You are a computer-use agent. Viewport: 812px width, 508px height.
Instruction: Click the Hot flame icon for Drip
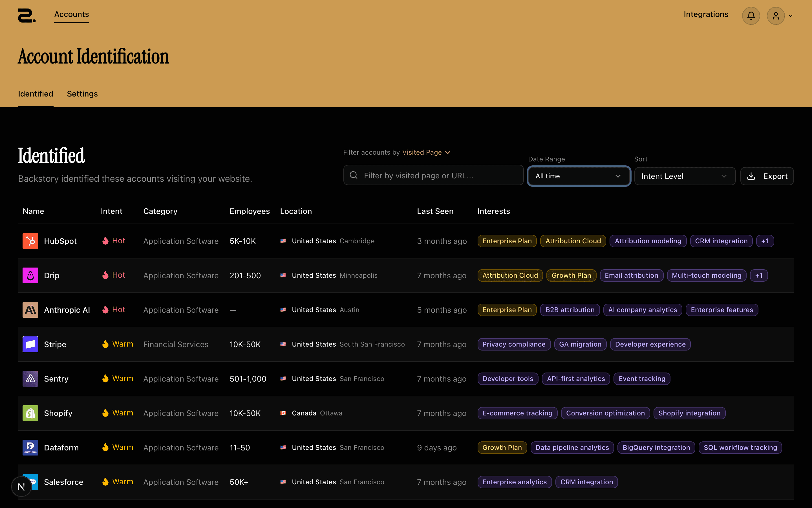[x=105, y=275]
